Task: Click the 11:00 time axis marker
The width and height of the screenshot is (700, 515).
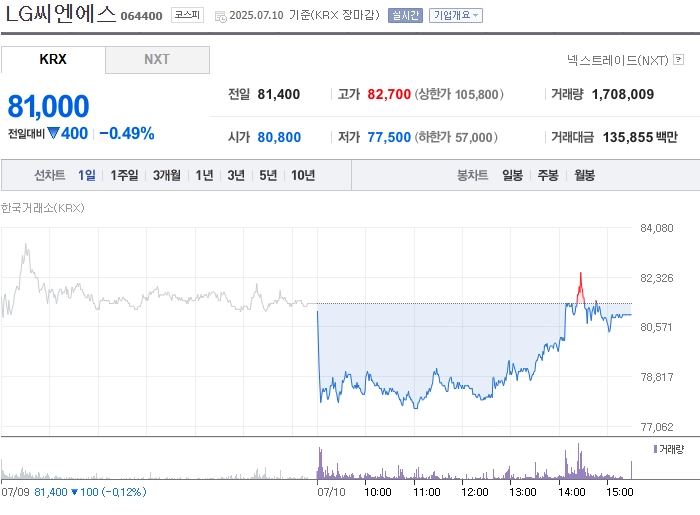Action: [x=427, y=492]
